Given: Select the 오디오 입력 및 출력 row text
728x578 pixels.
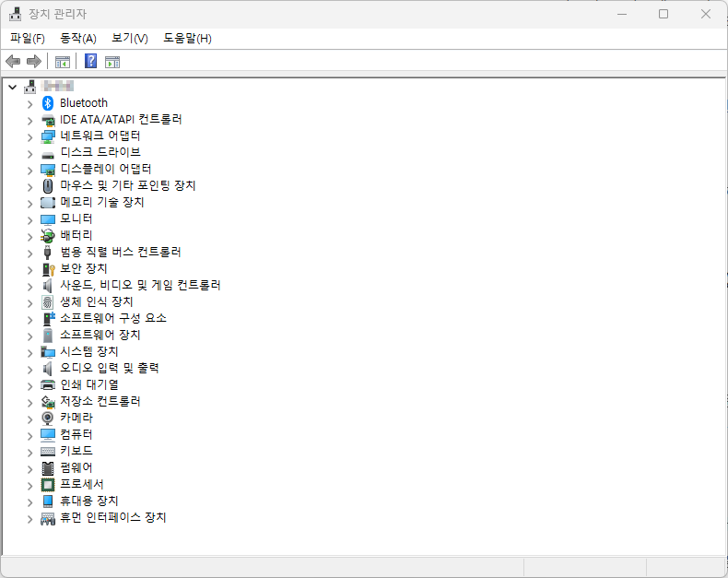Looking at the screenshot, I should click(x=110, y=368).
